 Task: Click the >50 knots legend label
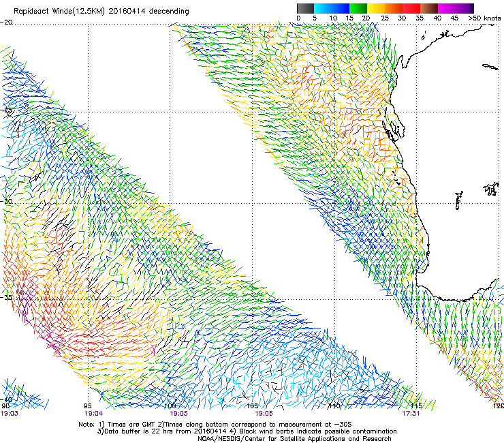tap(484, 18)
